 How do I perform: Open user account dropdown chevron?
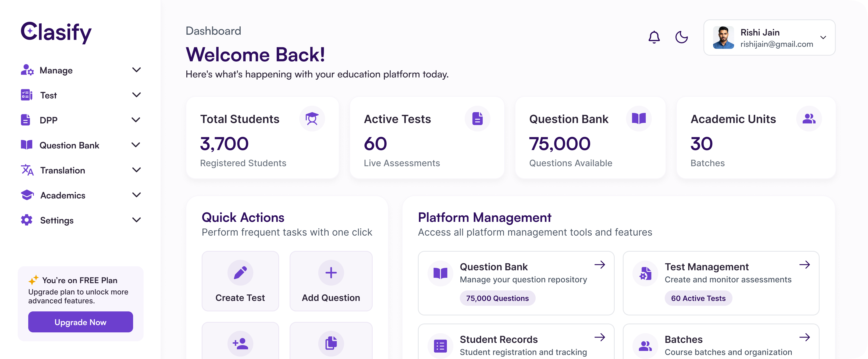point(823,37)
